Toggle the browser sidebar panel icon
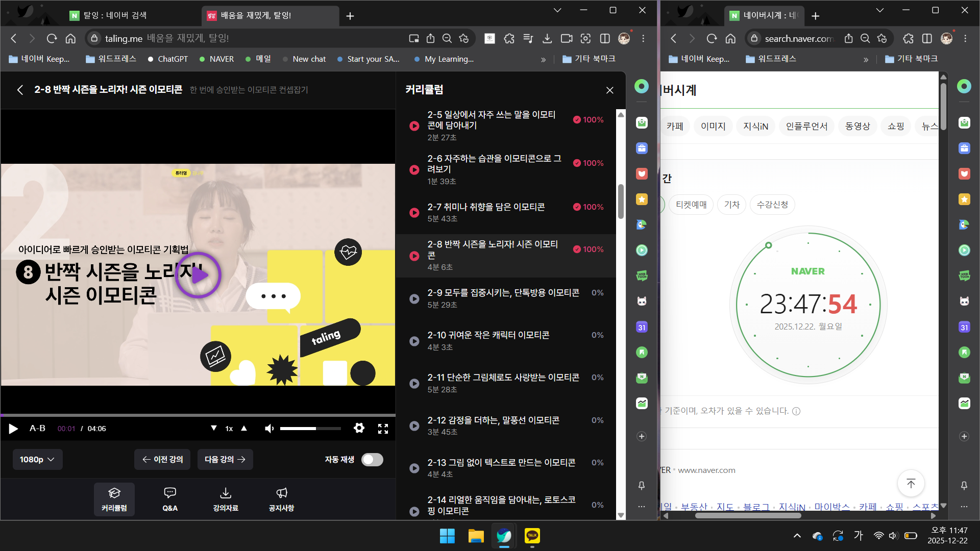Screen dimensions: 980x551 click(605, 38)
